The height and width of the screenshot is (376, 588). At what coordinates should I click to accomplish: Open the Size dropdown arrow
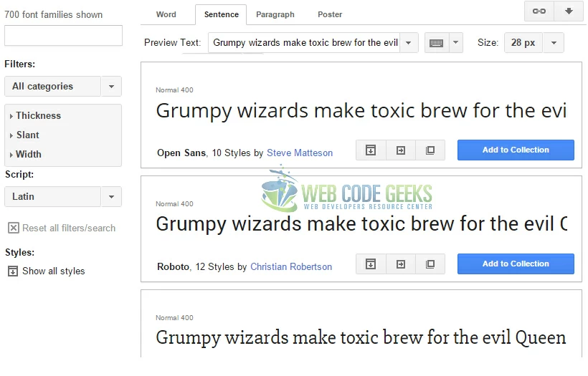(554, 43)
